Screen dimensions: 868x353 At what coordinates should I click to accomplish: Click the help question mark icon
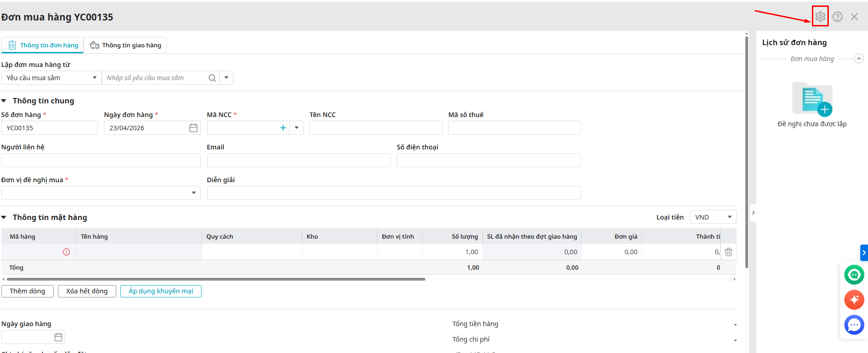pos(837,17)
